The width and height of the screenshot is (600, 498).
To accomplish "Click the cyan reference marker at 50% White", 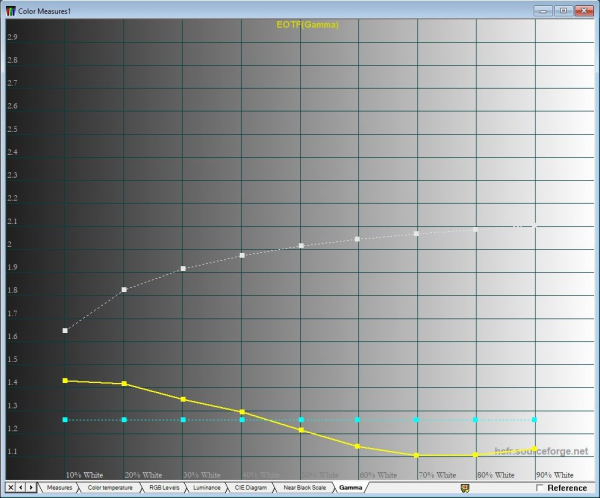I will (302, 420).
